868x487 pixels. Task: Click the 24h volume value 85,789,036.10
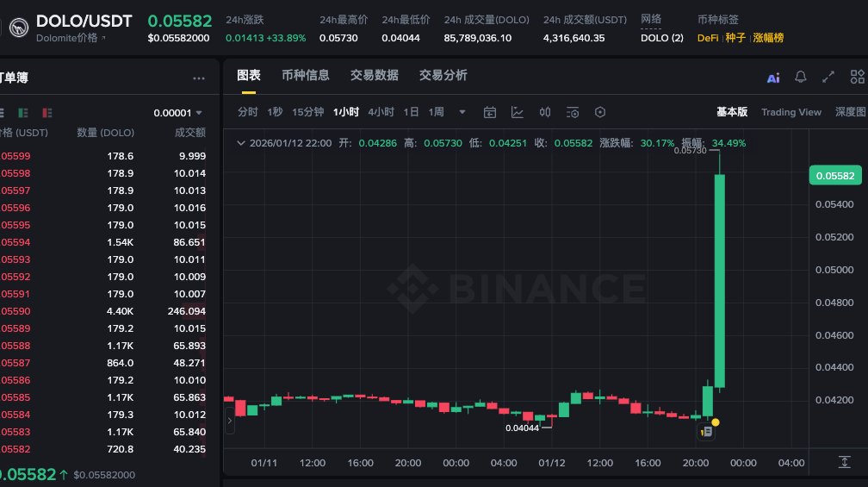click(x=477, y=38)
